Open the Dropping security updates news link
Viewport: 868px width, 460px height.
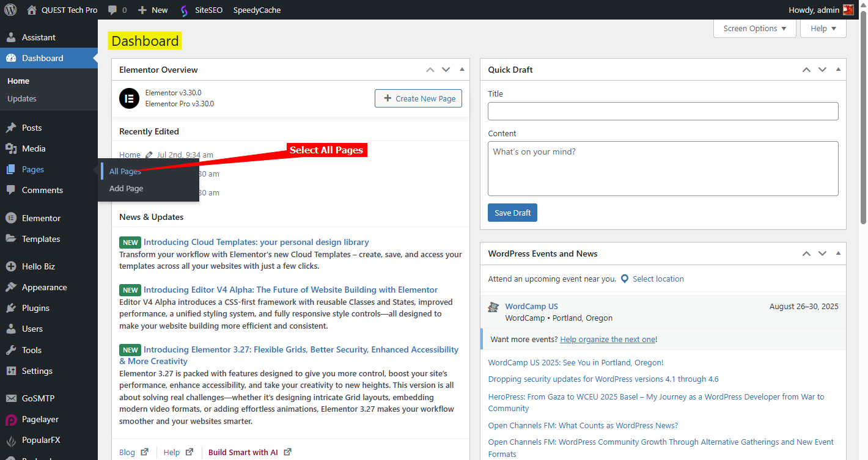(x=603, y=379)
